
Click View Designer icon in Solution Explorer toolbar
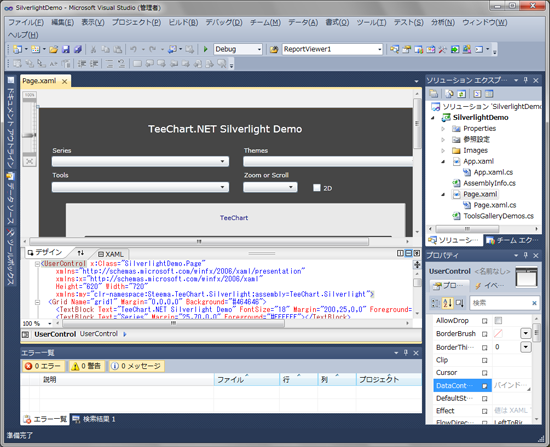[x=489, y=94]
